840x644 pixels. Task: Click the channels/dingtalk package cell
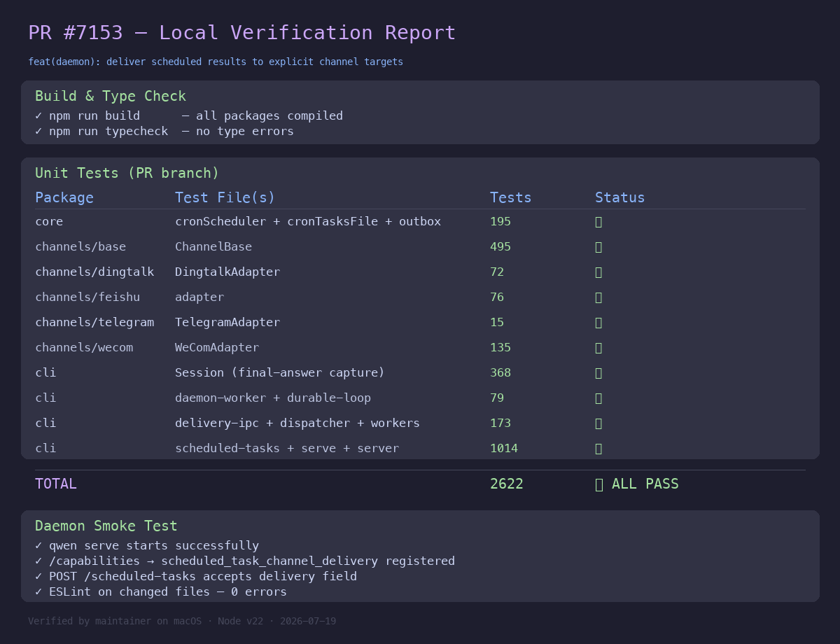click(x=94, y=272)
